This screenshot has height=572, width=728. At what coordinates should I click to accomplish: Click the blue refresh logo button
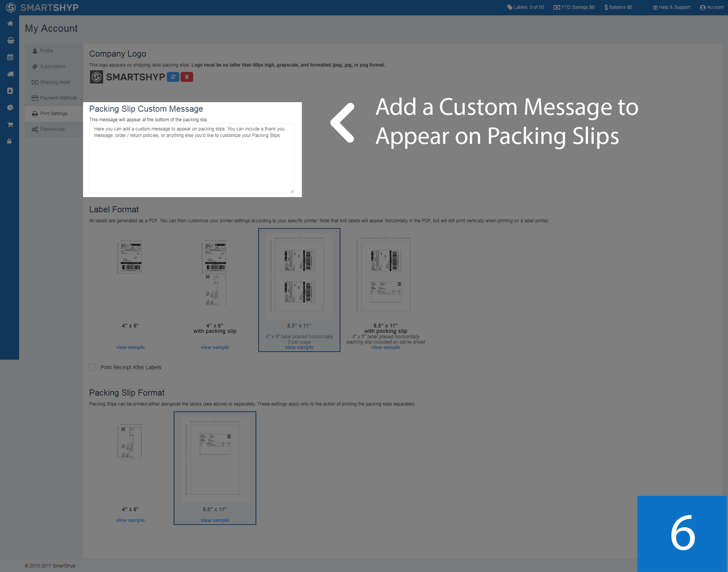point(173,77)
